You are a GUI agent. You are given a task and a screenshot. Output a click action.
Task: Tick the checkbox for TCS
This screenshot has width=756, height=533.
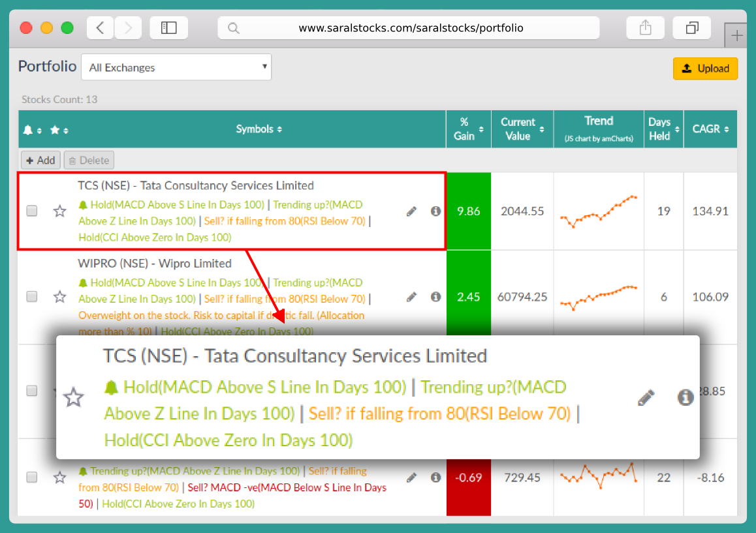[x=32, y=211]
